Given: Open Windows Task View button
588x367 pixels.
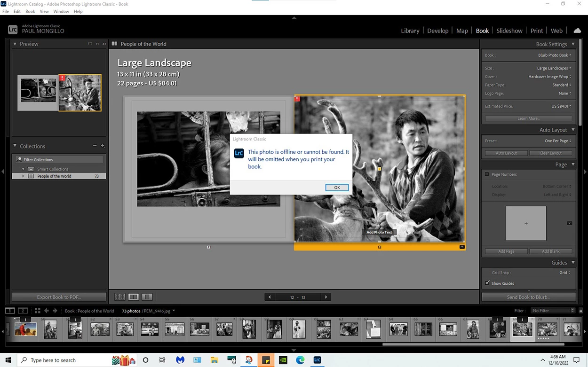Looking at the screenshot, I should coord(162,360).
